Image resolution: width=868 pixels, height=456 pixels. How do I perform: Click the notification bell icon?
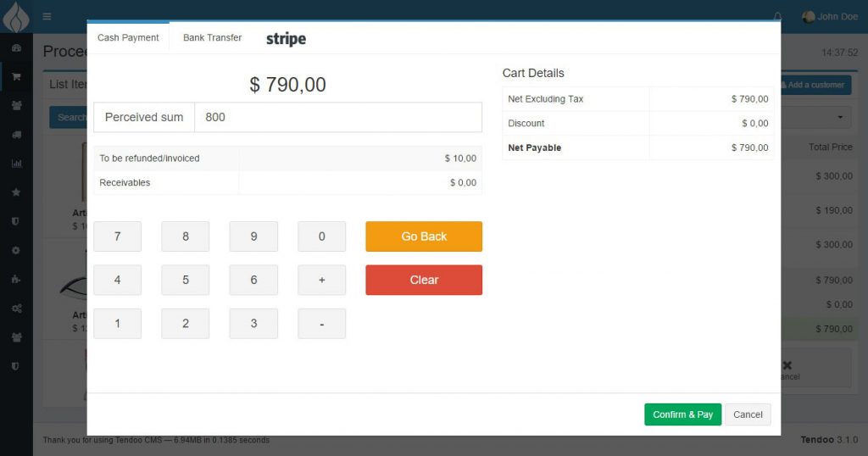(x=778, y=16)
